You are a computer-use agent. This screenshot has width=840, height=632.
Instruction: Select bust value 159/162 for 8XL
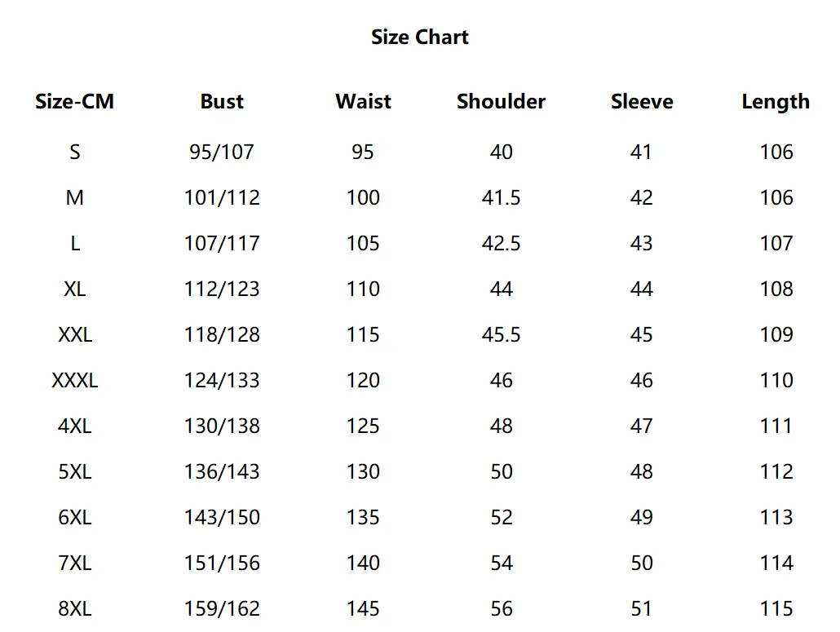(x=222, y=608)
